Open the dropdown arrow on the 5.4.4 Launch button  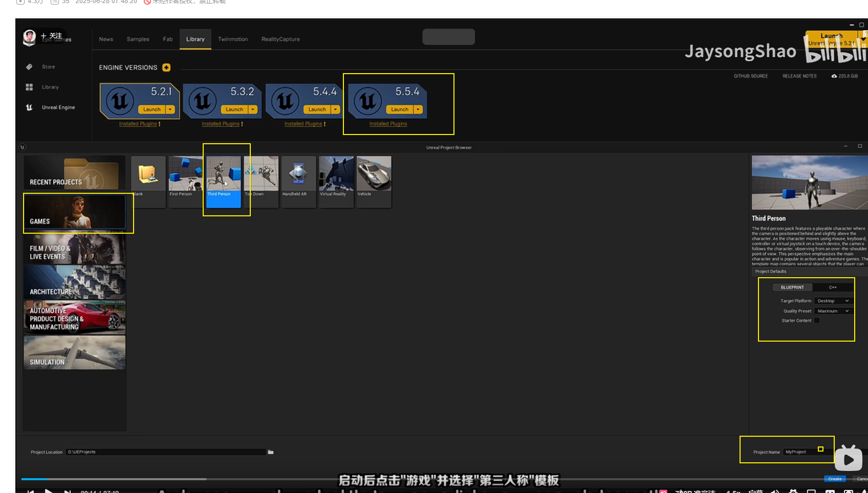[x=335, y=109]
